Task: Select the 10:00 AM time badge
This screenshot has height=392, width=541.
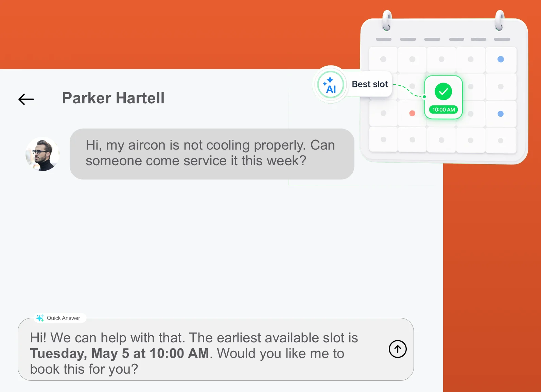Action: point(443,109)
